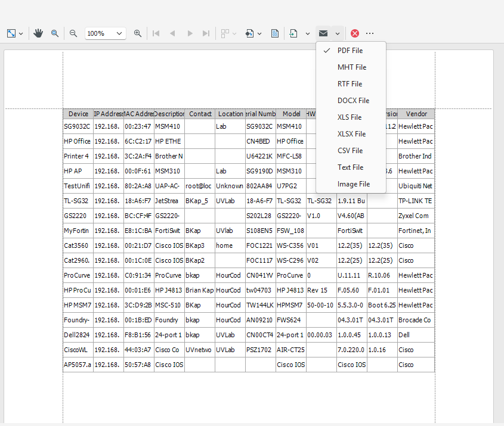The width and height of the screenshot is (504, 426).
Task: Choose XLSX File from the send menu
Action: [x=351, y=134]
